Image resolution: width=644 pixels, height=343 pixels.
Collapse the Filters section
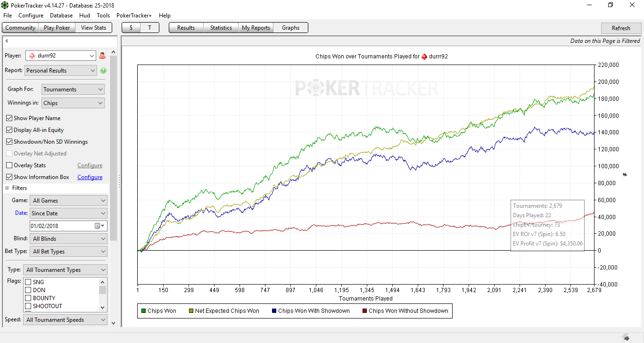(x=8, y=188)
